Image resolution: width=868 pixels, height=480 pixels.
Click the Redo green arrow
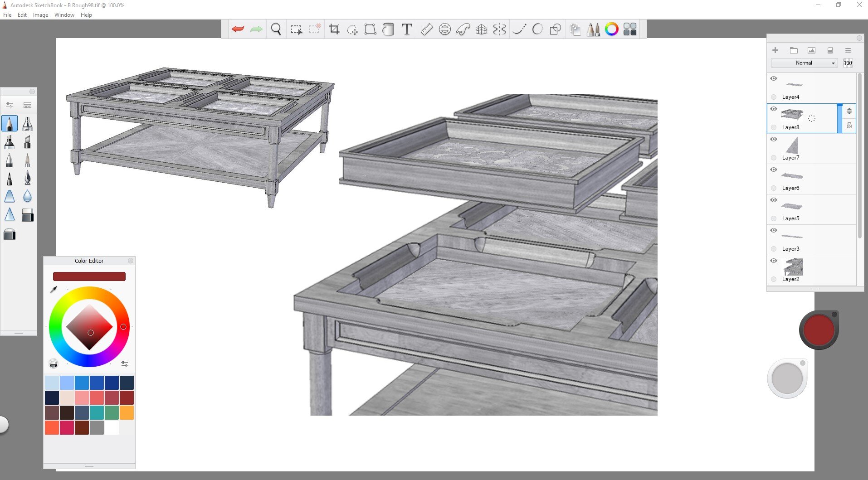(x=256, y=29)
